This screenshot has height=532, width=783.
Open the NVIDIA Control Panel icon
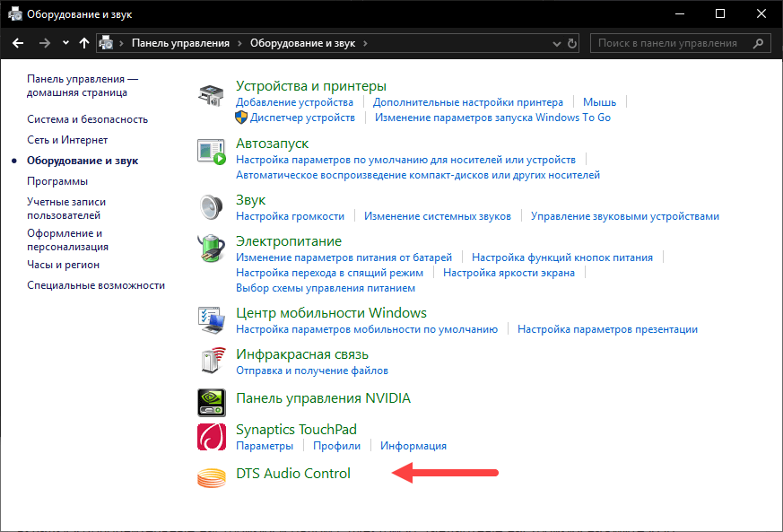point(212,403)
